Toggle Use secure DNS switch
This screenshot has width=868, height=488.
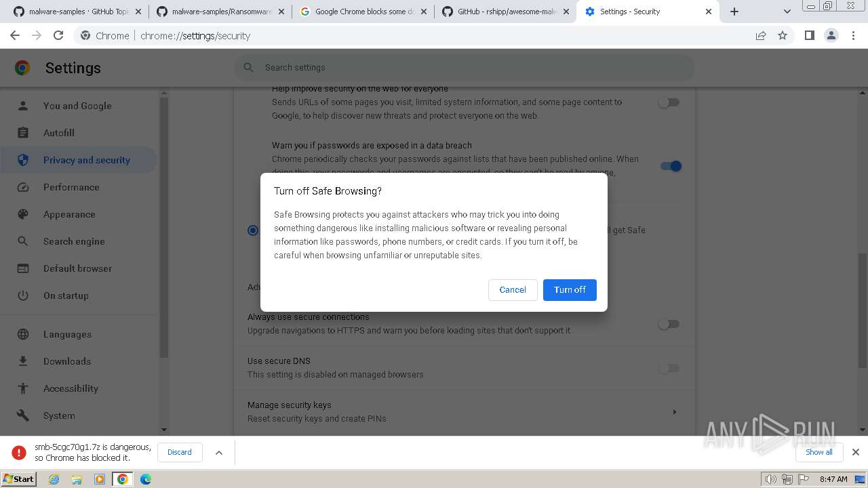click(669, 368)
